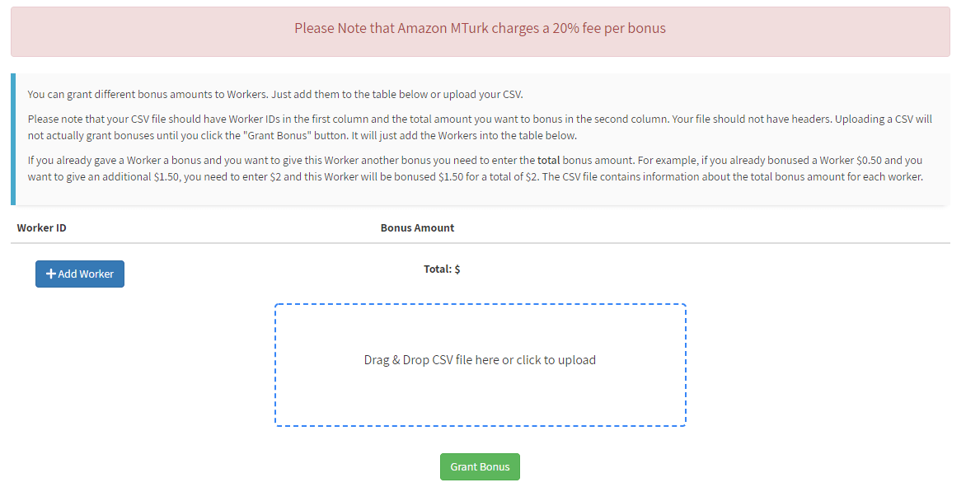The image size is (980, 487).
Task: Select the Bonus Amount column header
Action: [x=417, y=227]
